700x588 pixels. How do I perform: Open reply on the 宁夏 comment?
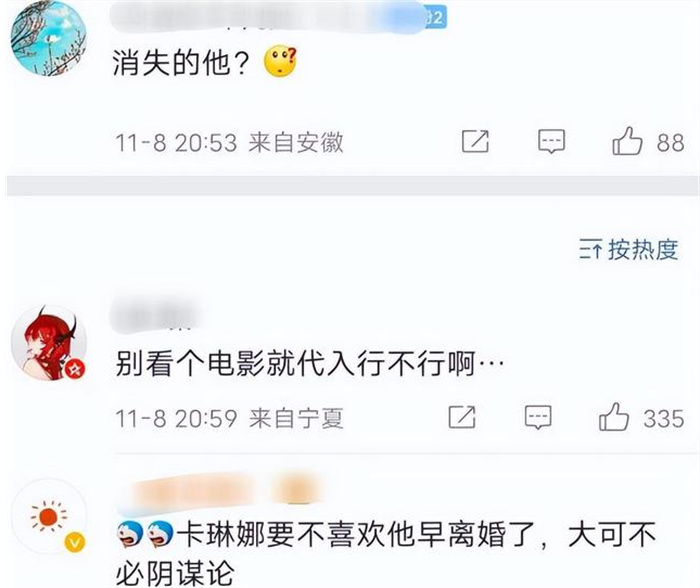coord(538,417)
